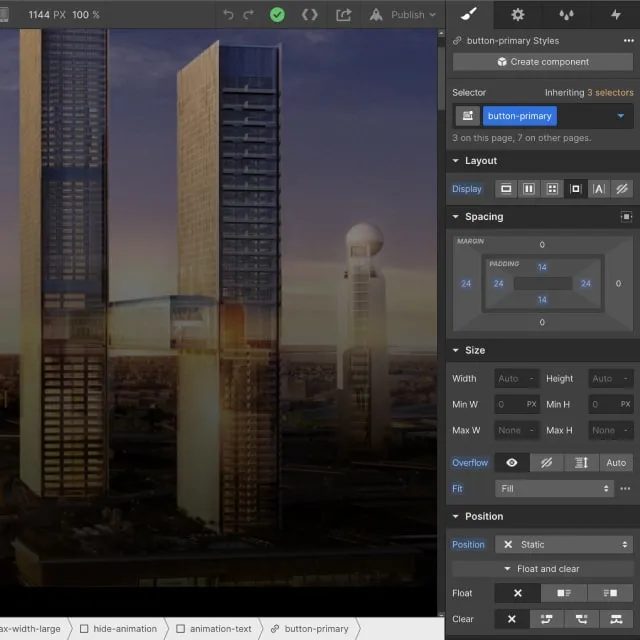Set overflow to Auto
This screenshot has width=640, height=640.
coord(616,463)
